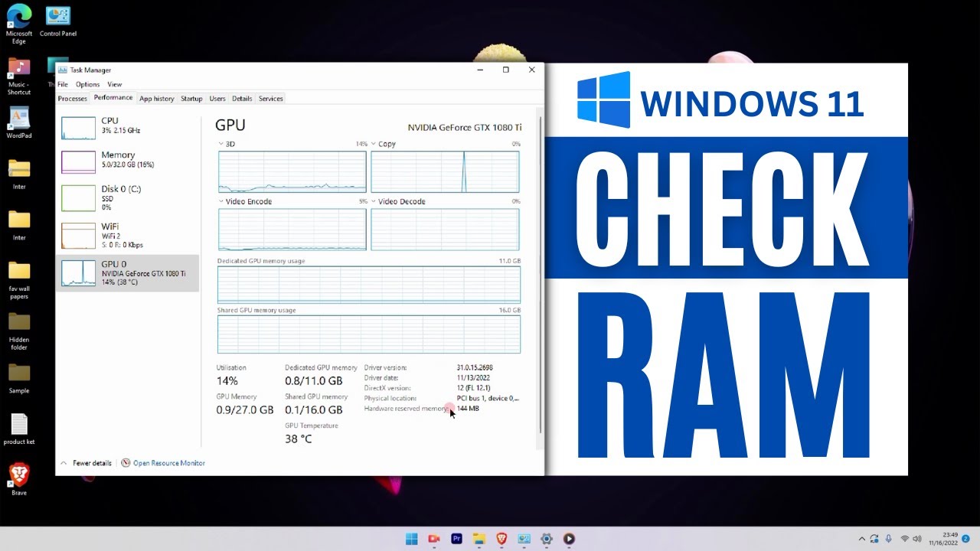This screenshot has width=980, height=551.
Task: Open File Explorer from the taskbar
Action: pyautogui.click(x=479, y=539)
